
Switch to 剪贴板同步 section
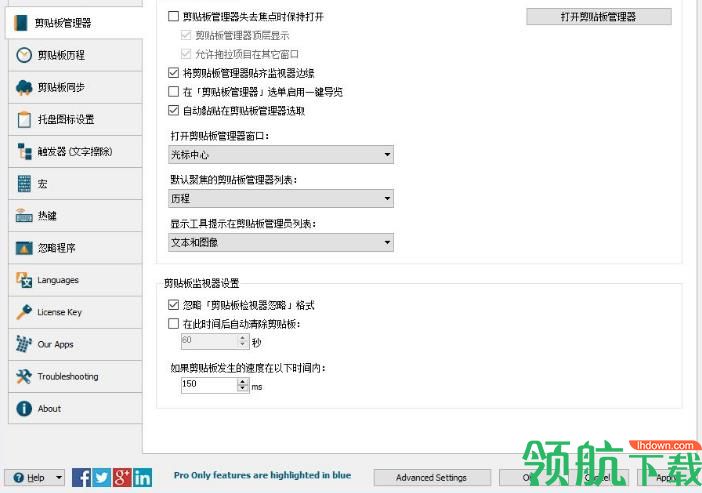[75, 87]
